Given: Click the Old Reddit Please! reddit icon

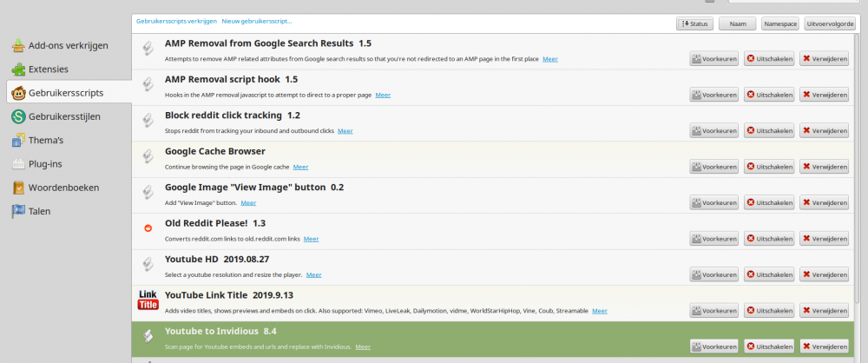Looking at the screenshot, I should (148, 228).
